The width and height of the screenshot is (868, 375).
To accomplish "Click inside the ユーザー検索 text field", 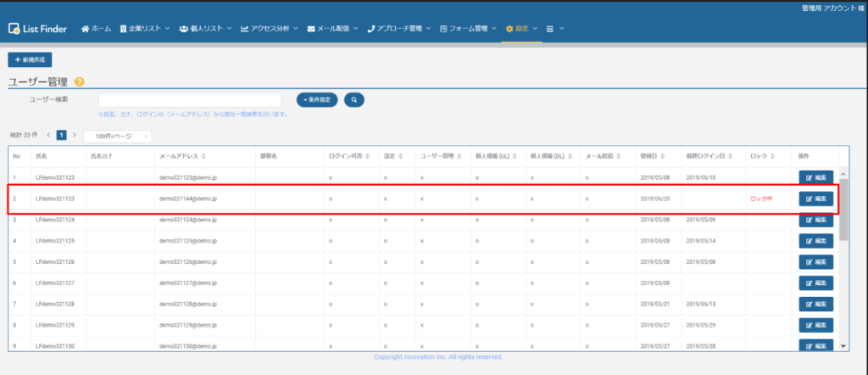I will click(189, 100).
